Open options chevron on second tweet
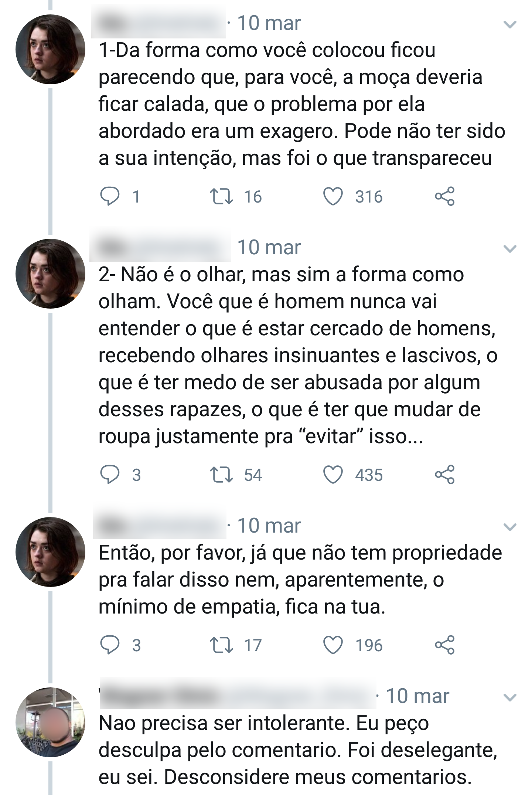Viewport: 532px width, 795px height. (510, 249)
